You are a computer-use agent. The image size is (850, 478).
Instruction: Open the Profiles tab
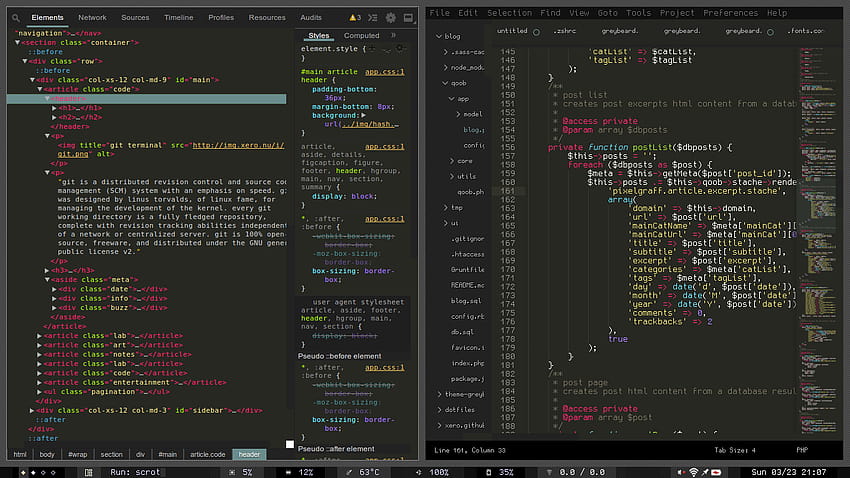221,18
